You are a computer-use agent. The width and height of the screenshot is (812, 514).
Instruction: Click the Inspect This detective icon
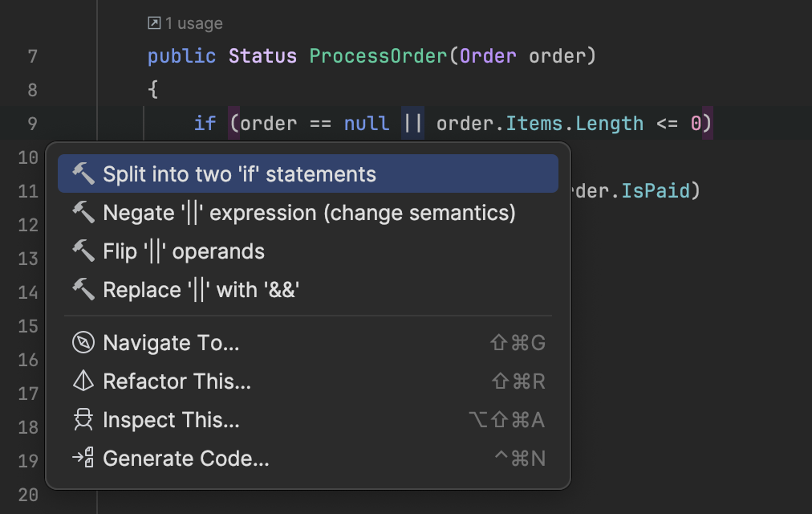83,420
